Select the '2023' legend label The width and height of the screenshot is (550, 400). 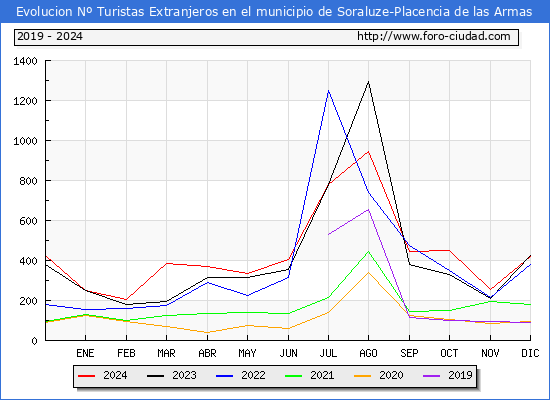[184, 375]
